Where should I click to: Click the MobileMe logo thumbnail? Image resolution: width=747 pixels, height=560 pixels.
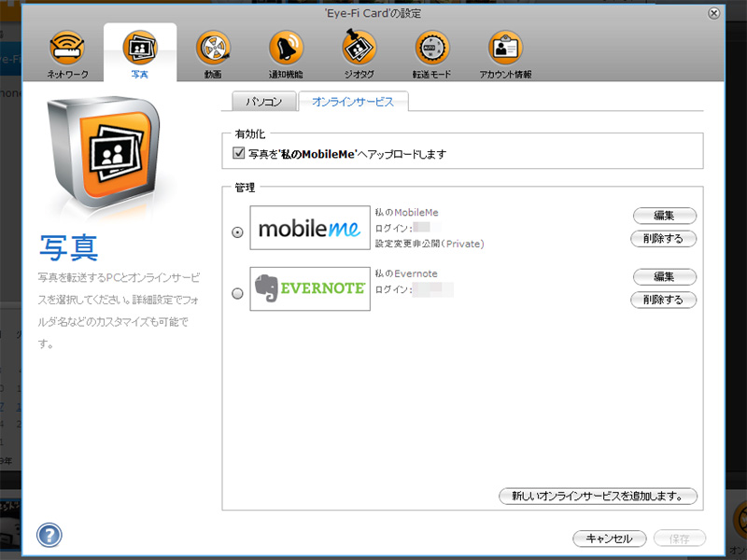coord(309,228)
